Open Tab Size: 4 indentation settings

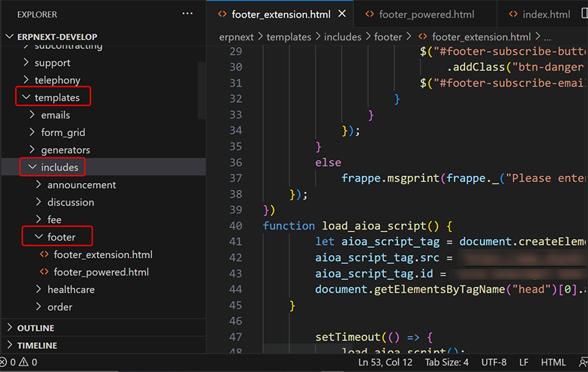tap(446, 362)
